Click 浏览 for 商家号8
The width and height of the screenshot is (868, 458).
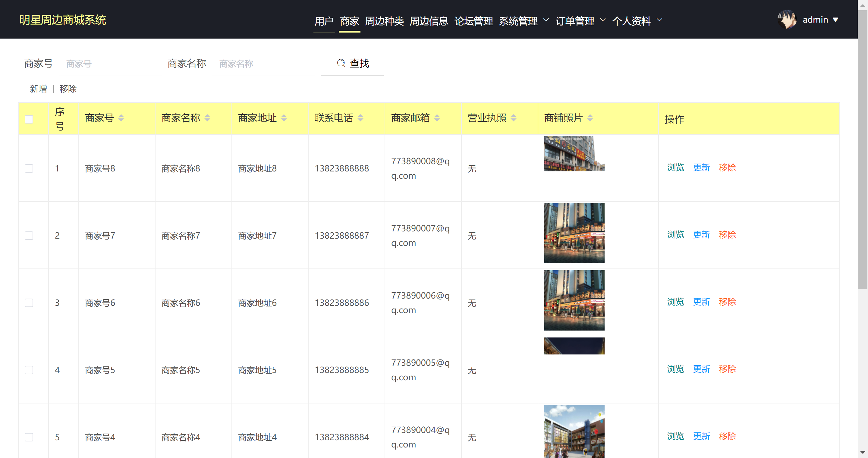click(x=675, y=167)
